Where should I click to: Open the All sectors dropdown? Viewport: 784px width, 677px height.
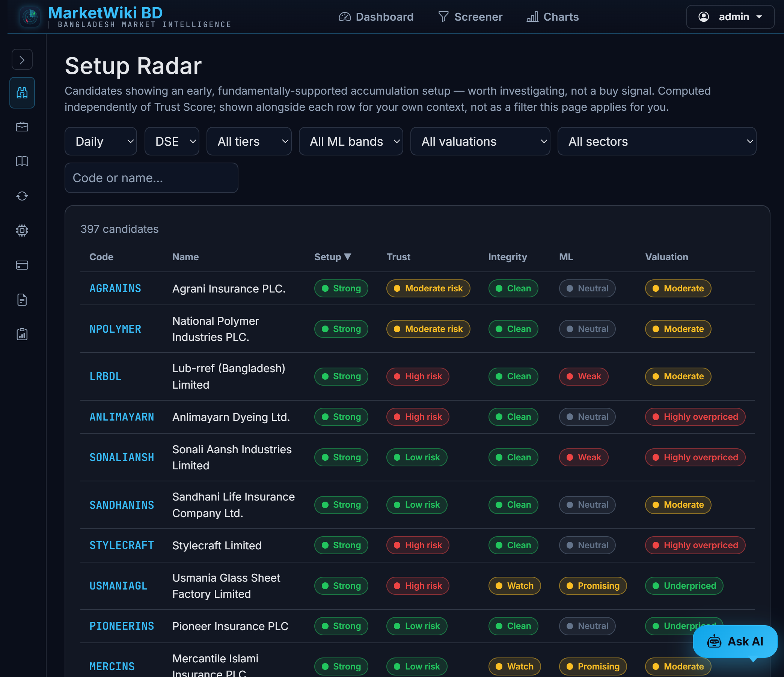pyautogui.click(x=657, y=141)
